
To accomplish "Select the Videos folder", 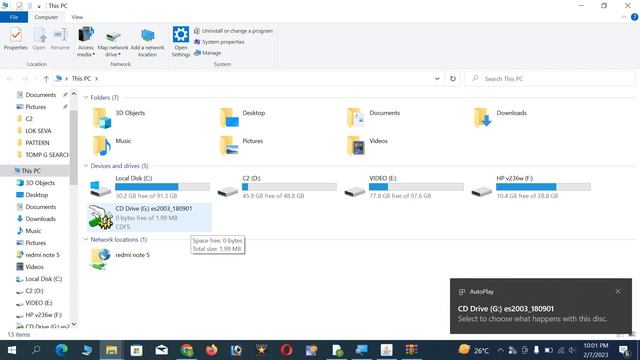I will 367,146.
